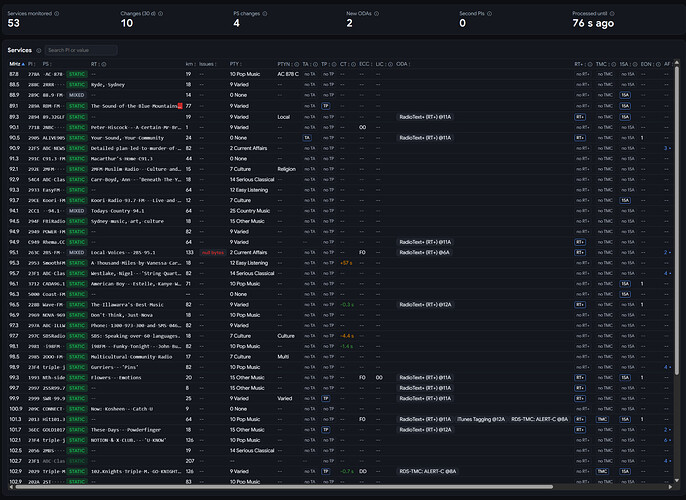Click the TP badge on 99.9 SWR row

[326, 399]
